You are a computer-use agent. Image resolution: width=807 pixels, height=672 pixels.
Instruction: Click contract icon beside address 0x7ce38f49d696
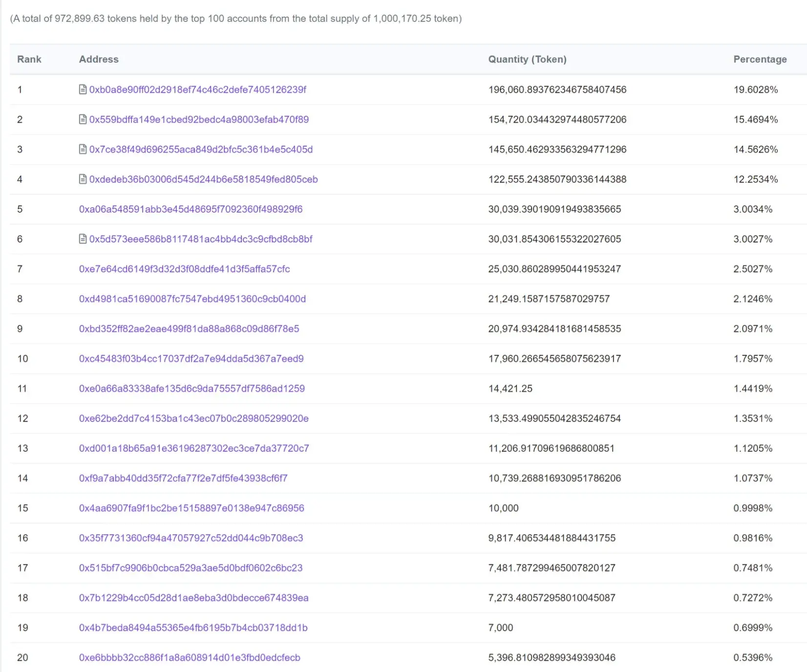pos(83,149)
